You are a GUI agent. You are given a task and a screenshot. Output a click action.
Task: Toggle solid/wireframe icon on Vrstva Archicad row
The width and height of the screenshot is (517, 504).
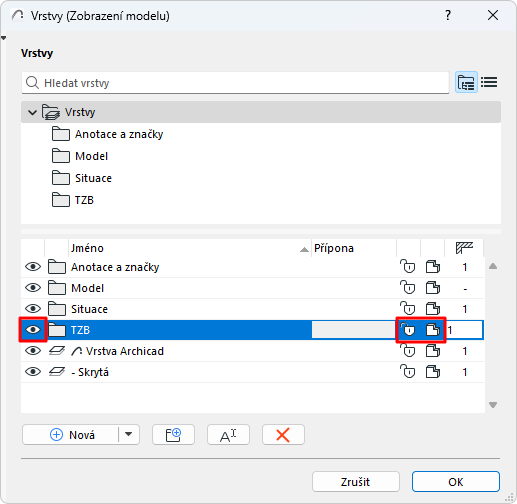(433, 351)
